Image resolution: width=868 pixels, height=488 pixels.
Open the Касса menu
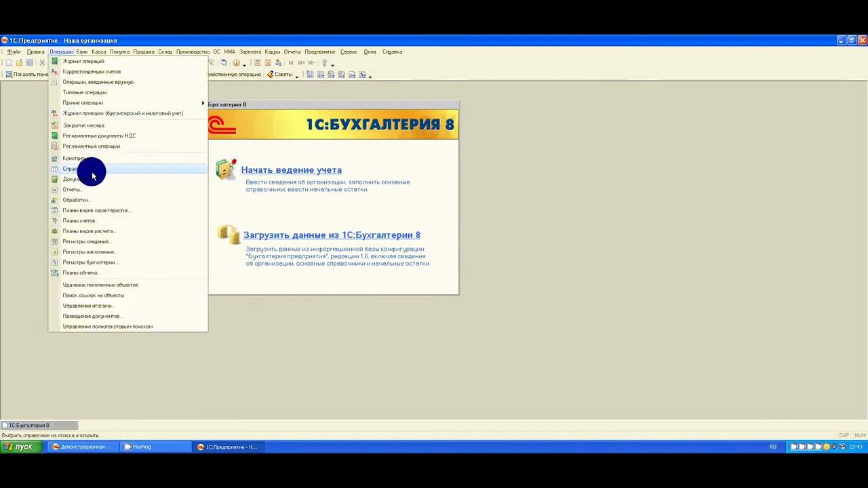point(99,52)
